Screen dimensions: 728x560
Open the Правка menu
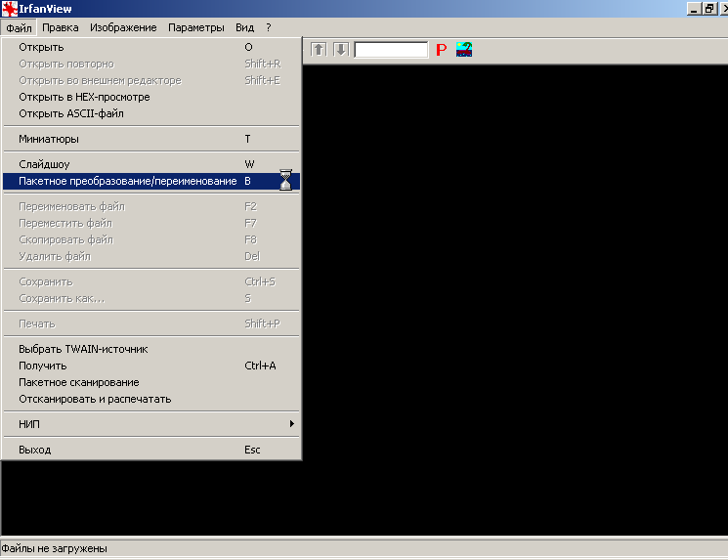pos(61,28)
